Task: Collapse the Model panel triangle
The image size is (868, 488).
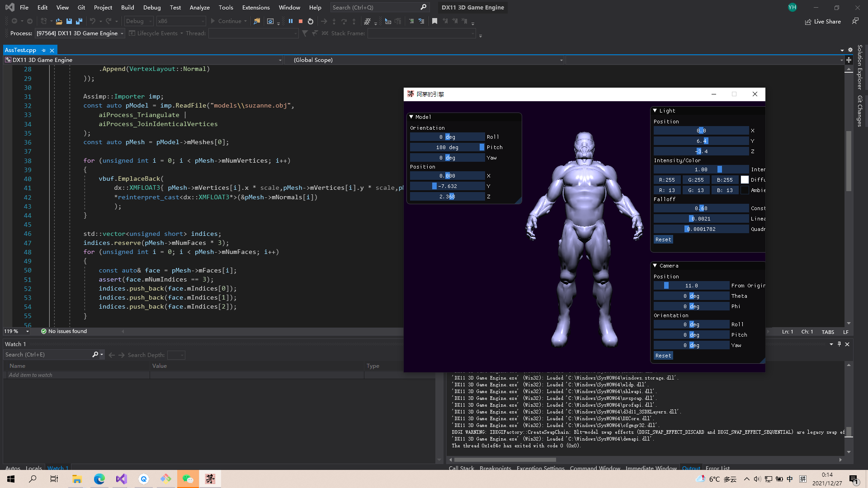Action: click(x=411, y=117)
